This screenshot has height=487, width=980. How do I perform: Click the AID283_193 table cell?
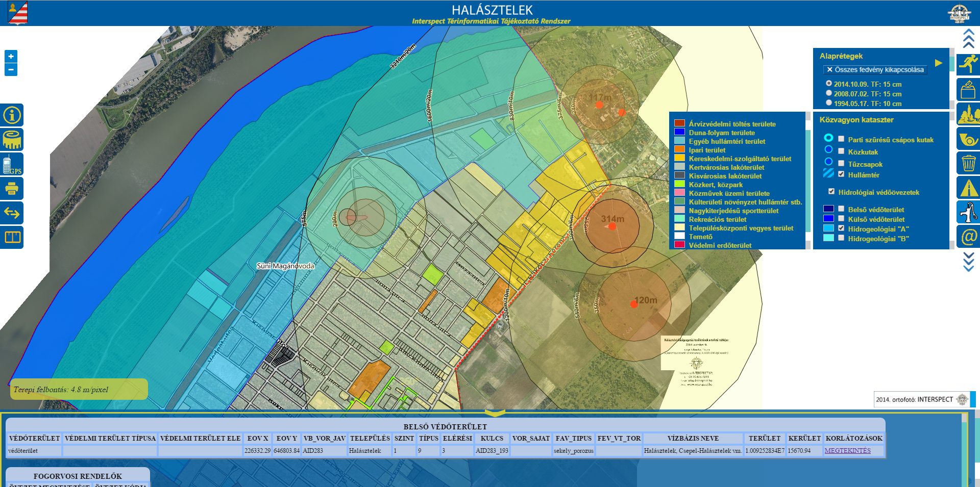[492, 451]
